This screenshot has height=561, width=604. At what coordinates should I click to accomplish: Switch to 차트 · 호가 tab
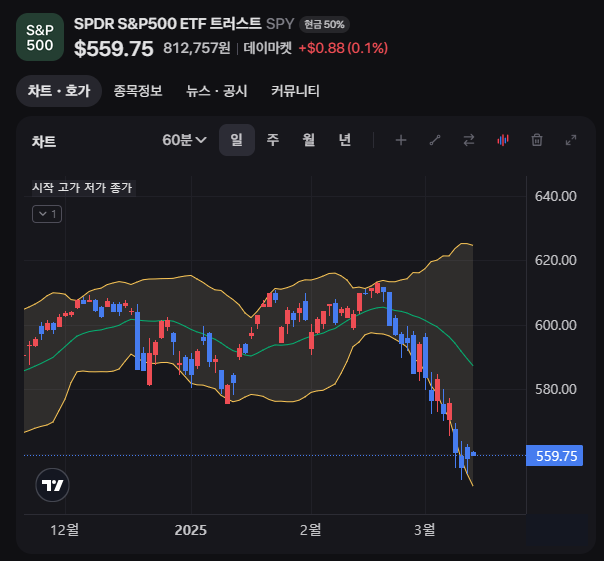(59, 91)
